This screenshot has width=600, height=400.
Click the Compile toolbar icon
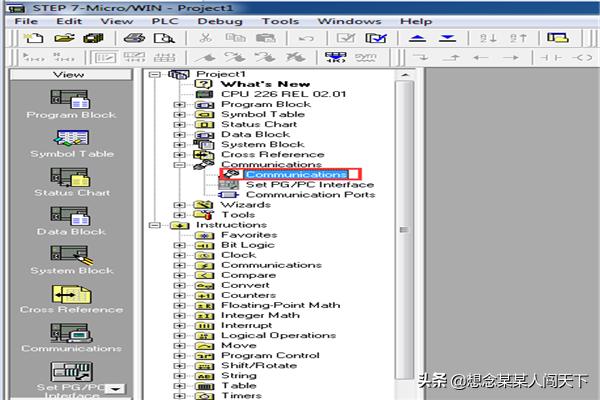346,38
